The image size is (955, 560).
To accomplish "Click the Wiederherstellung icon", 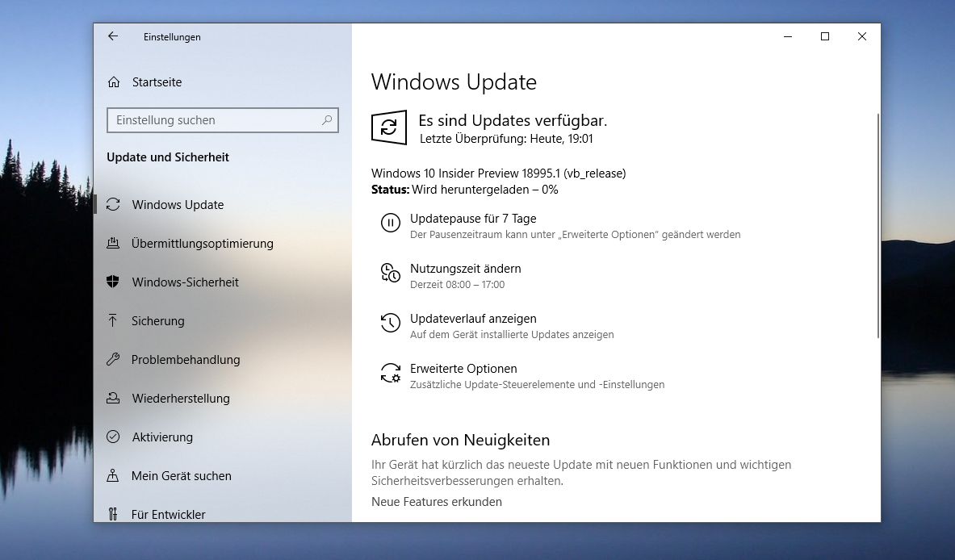I will pos(113,398).
